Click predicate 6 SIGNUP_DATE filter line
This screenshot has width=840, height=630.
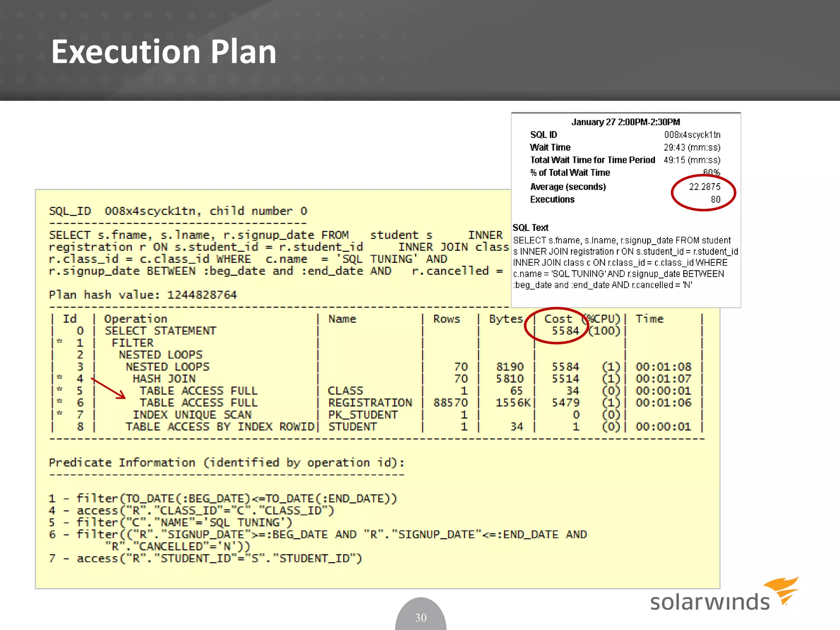point(318,541)
